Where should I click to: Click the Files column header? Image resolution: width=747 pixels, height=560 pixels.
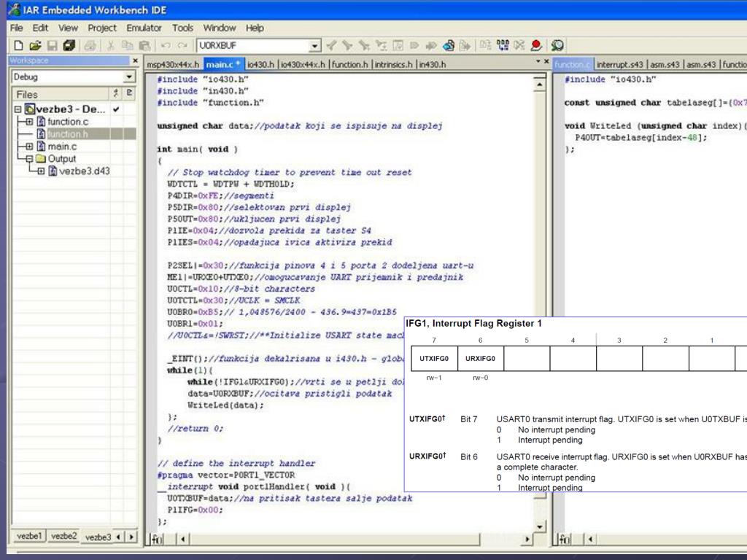coord(61,94)
